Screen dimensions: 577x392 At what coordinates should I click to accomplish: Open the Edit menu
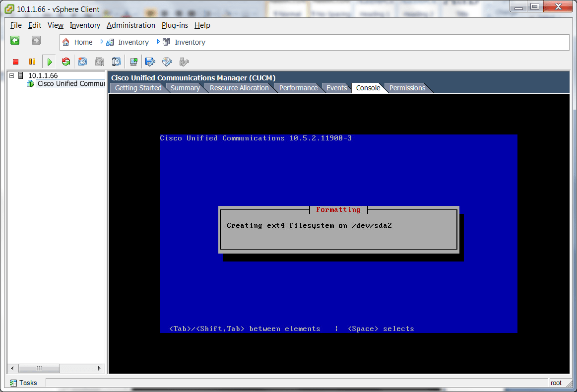pyautogui.click(x=35, y=25)
